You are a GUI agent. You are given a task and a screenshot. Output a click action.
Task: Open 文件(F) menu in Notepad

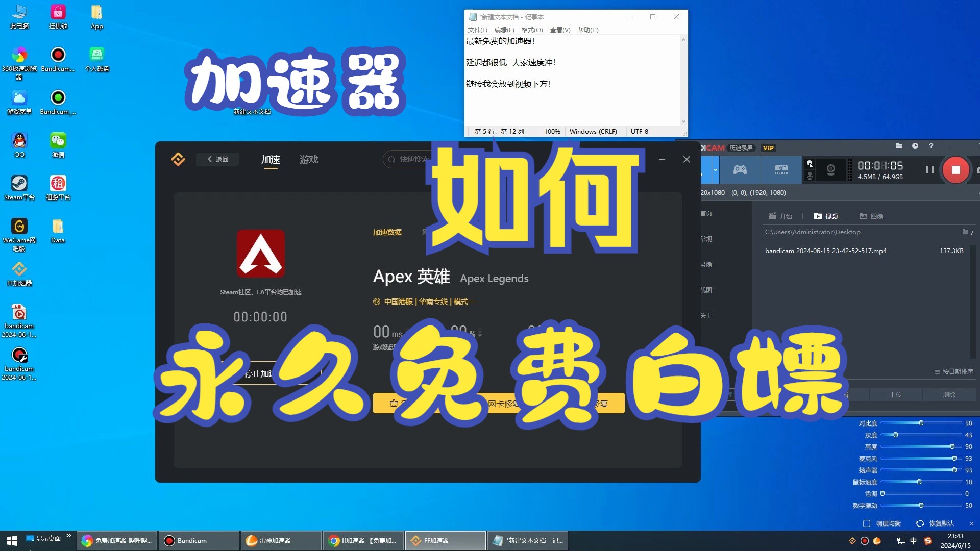[477, 30]
